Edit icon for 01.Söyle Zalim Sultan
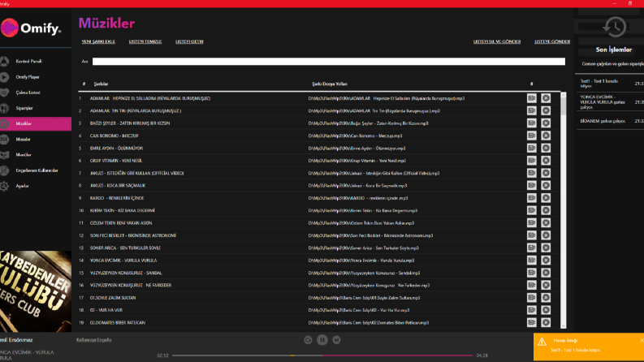 pyautogui.click(x=531, y=298)
